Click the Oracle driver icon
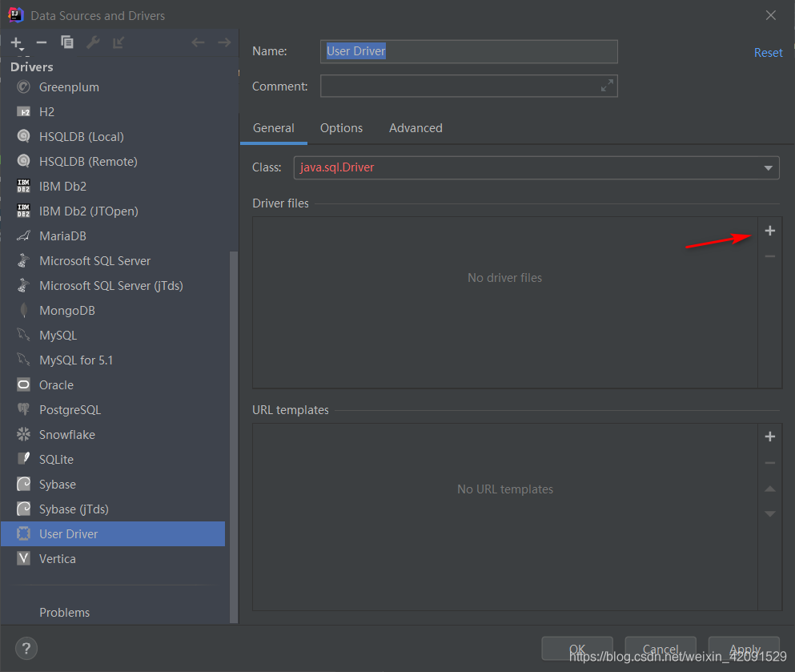795x672 pixels. [23, 385]
